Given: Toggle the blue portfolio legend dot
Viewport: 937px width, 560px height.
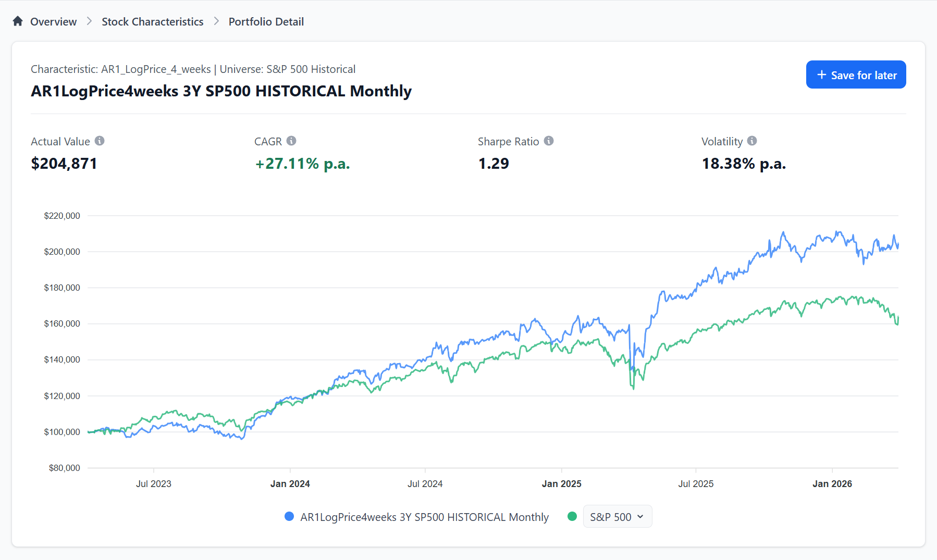Looking at the screenshot, I should pos(289,516).
